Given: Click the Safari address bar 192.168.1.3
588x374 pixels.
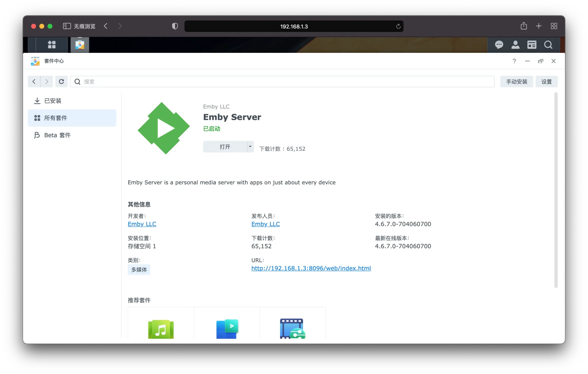Looking at the screenshot, I should pos(294,26).
